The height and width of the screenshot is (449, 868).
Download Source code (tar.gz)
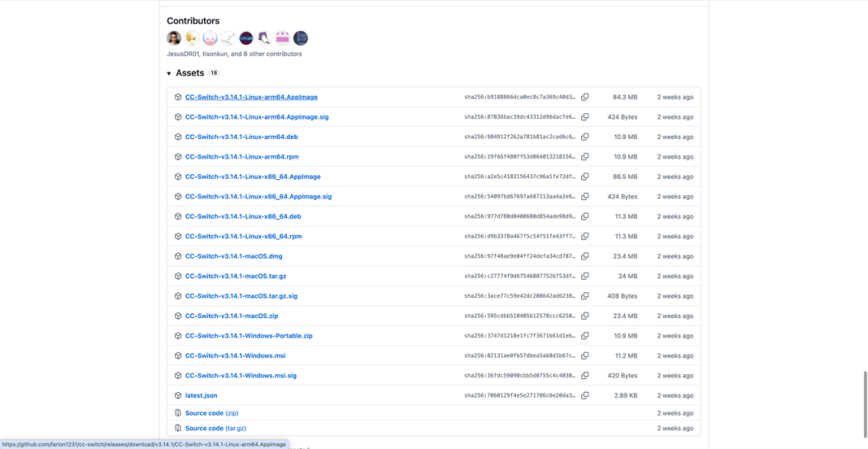click(215, 428)
